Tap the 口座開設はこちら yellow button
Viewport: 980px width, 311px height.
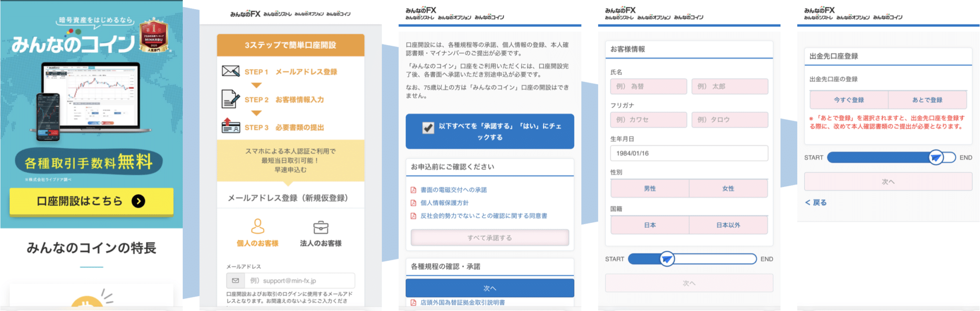tap(91, 201)
